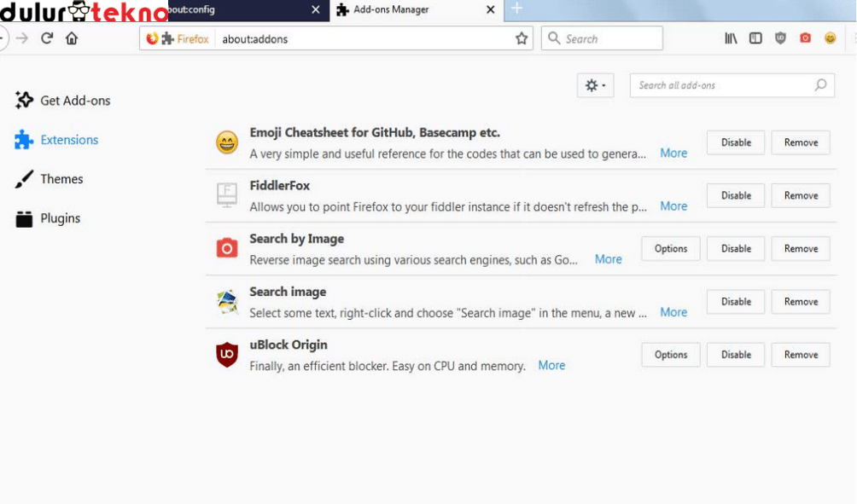Click the browser Search field
Viewport: 857px width, 504px height.
tap(602, 38)
